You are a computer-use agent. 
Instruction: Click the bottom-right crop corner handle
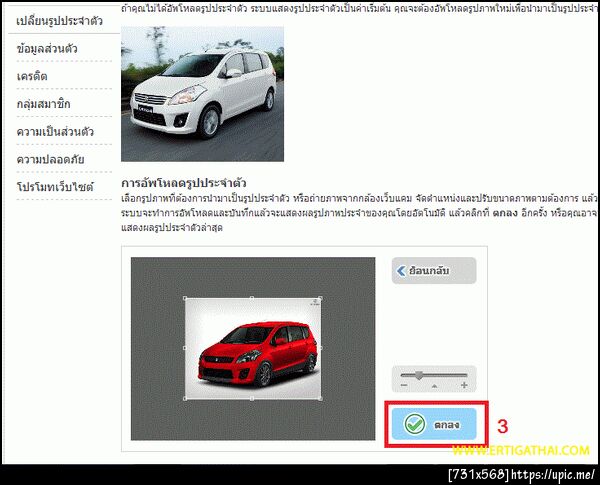pyautogui.click(x=320, y=398)
